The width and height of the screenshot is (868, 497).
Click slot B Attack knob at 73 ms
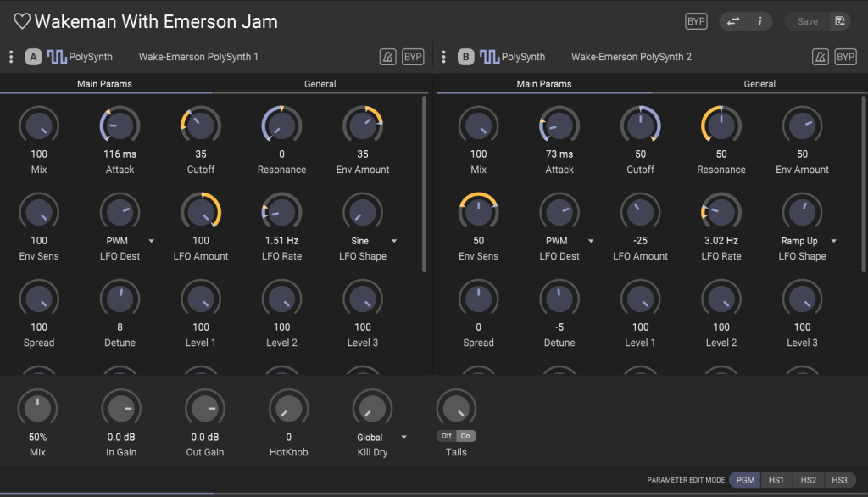click(559, 126)
